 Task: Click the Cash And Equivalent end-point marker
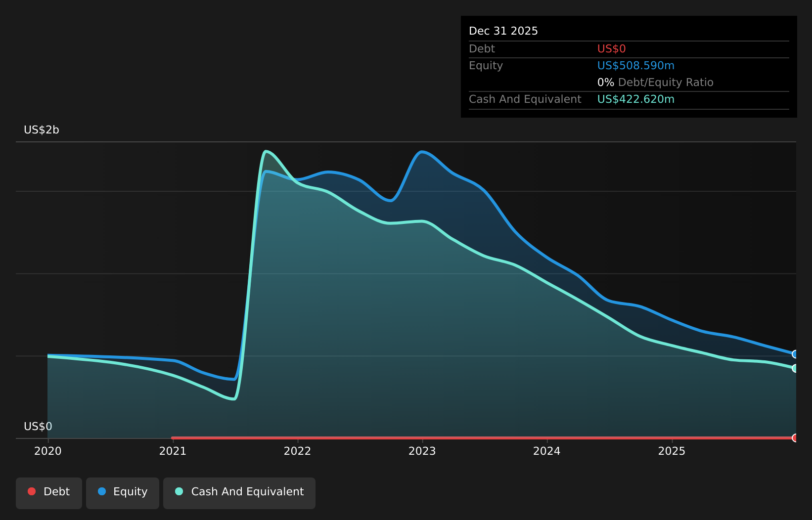click(795, 368)
